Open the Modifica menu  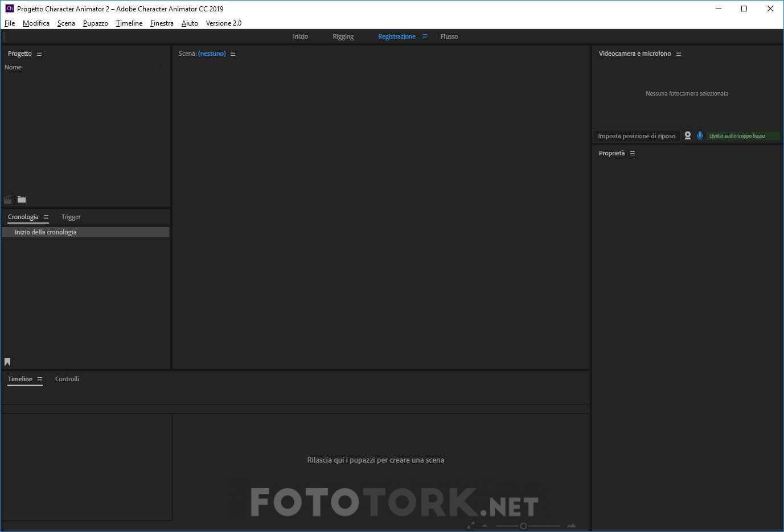[x=36, y=23]
